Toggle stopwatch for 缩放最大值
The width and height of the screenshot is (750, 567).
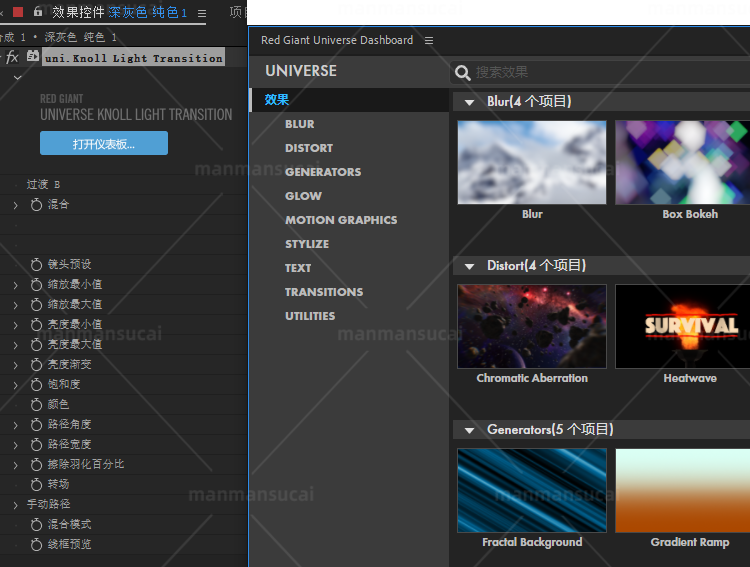tap(36, 305)
